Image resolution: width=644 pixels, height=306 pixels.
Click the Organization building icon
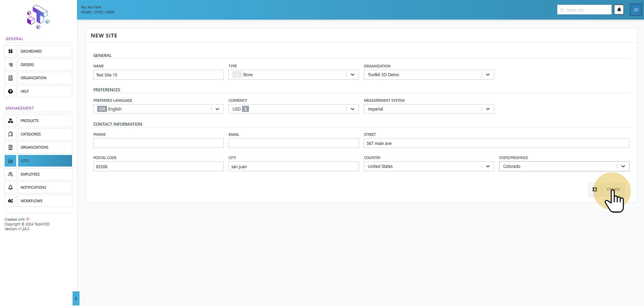(x=10, y=78)
